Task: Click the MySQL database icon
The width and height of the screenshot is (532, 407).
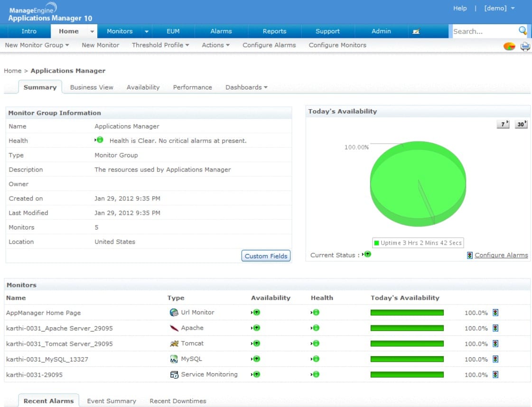Action: click(174, 359)
